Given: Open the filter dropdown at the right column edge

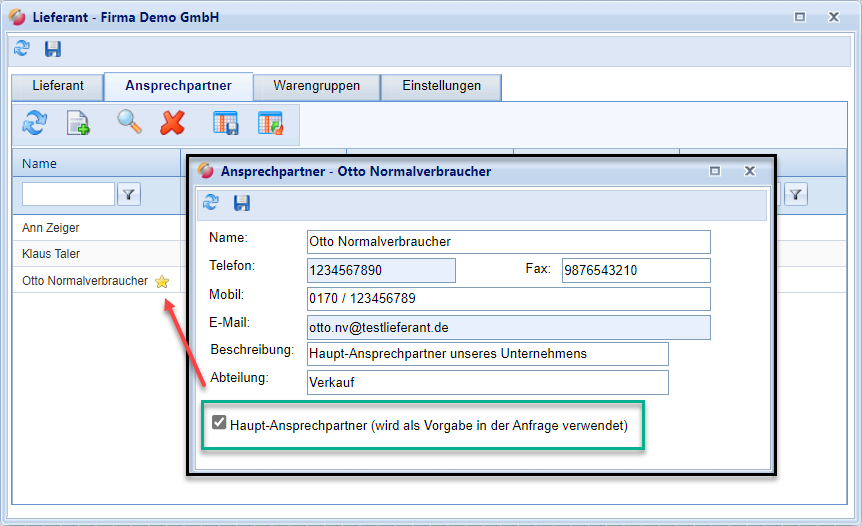Looking at the screenshot, I should pos(795,194).
